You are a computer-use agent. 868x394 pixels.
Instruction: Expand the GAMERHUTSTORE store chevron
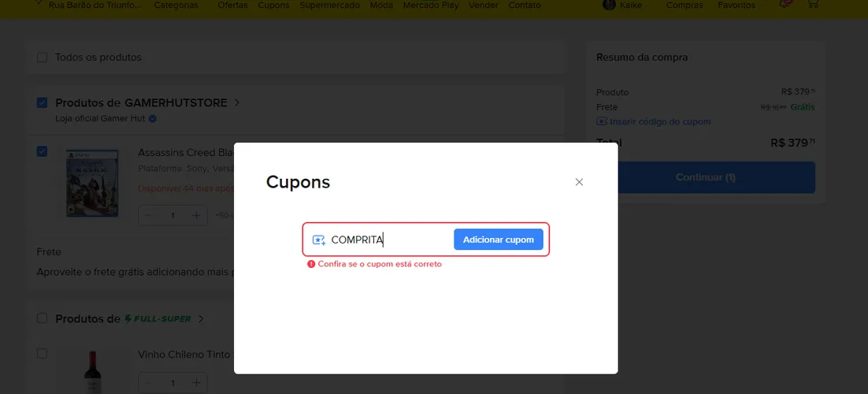pos(237,102)
